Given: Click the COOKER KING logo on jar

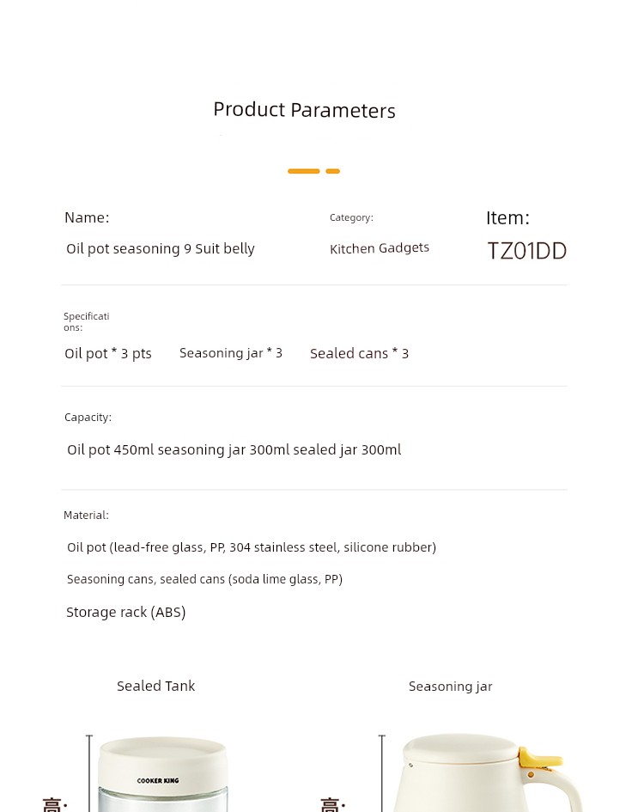Looking at the screenshot, I should (158, 780).
